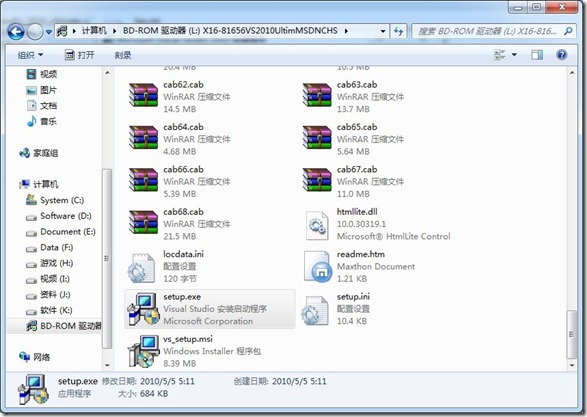The width and height of the screenshot is (587, 417).
Task: Click the vs_setup.msi file name
Action: point(188,339)
